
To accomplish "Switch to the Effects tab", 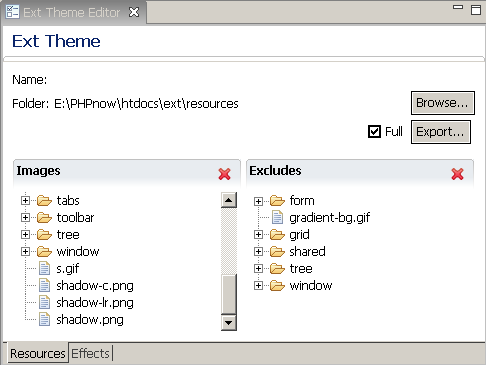I will 90,353.
